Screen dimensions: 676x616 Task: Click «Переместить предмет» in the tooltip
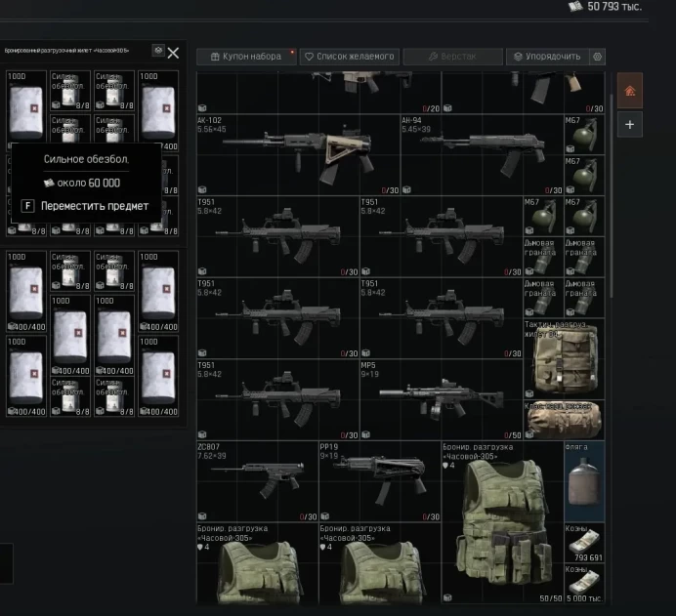(x=95, y=206)
